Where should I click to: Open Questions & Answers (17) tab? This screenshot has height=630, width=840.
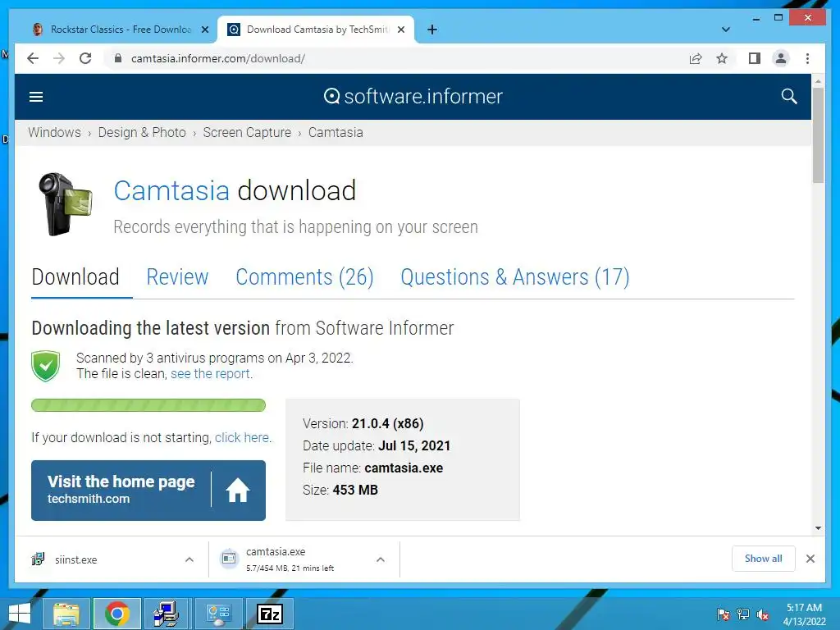[515, 277]
